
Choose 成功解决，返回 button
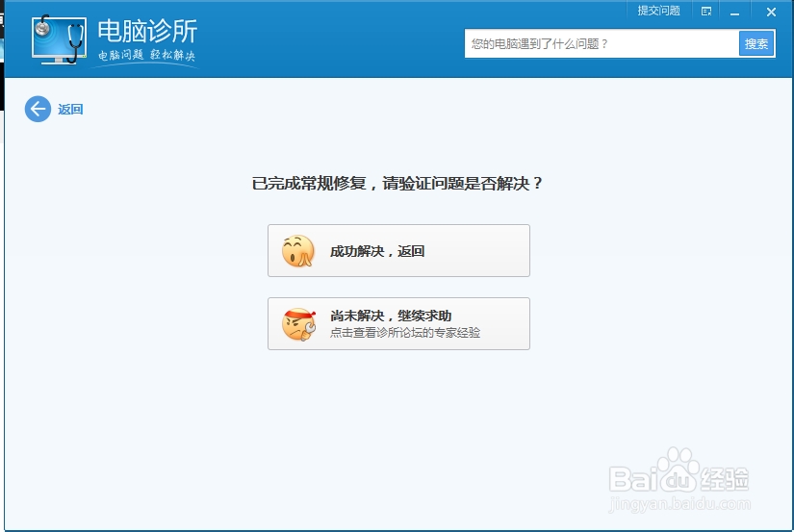click(x=398, y=250)
